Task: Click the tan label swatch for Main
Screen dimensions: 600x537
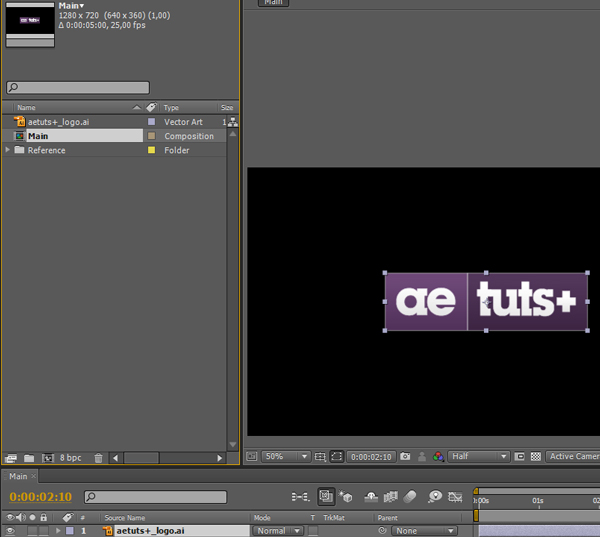Action: 152,136
